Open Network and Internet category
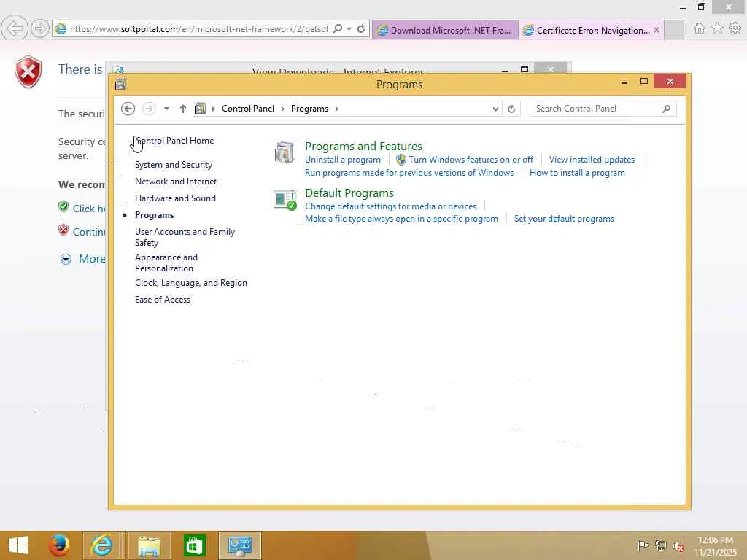This screenshot has width=747, height=560. pyautogui.click(x=175, y=182)
